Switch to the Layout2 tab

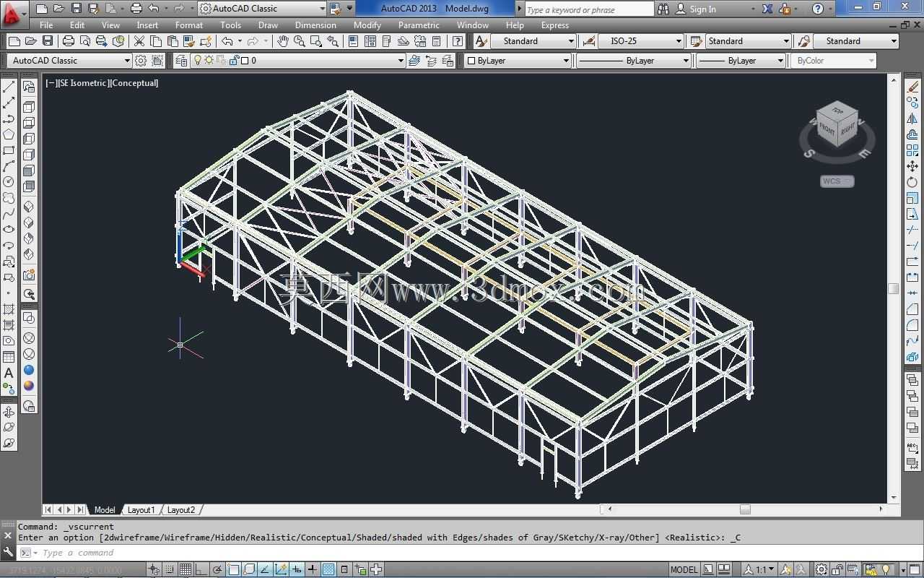180,510
